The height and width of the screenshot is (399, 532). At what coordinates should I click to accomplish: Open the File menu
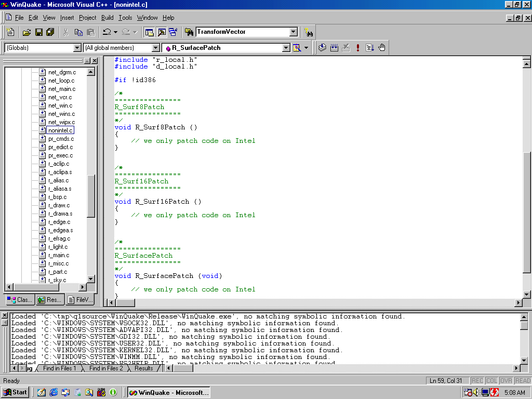tap(19, 18)
